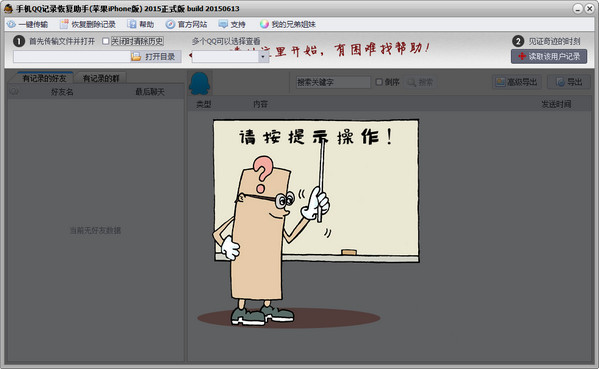Click the QQ penguin avatar icon

point(199,83)
